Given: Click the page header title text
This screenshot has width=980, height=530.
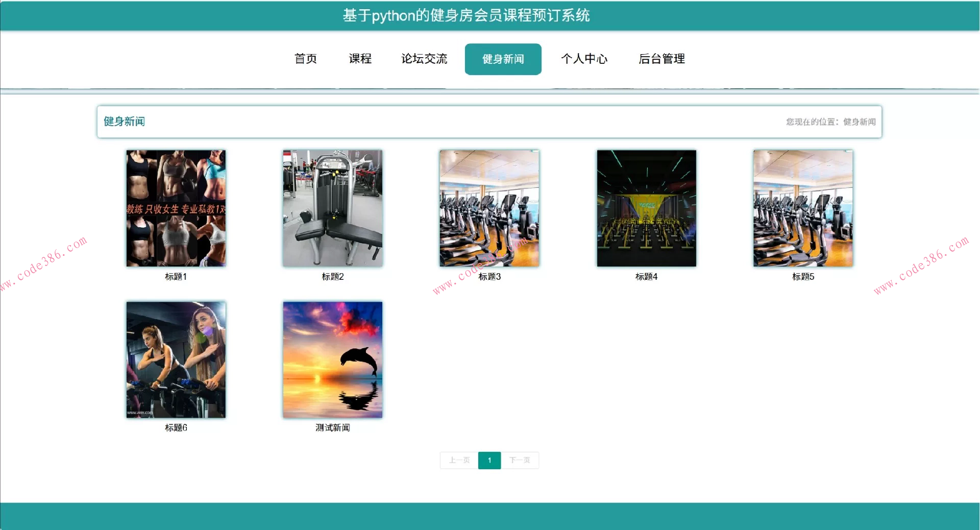Looking at the screenshot, I should point(466,15).
